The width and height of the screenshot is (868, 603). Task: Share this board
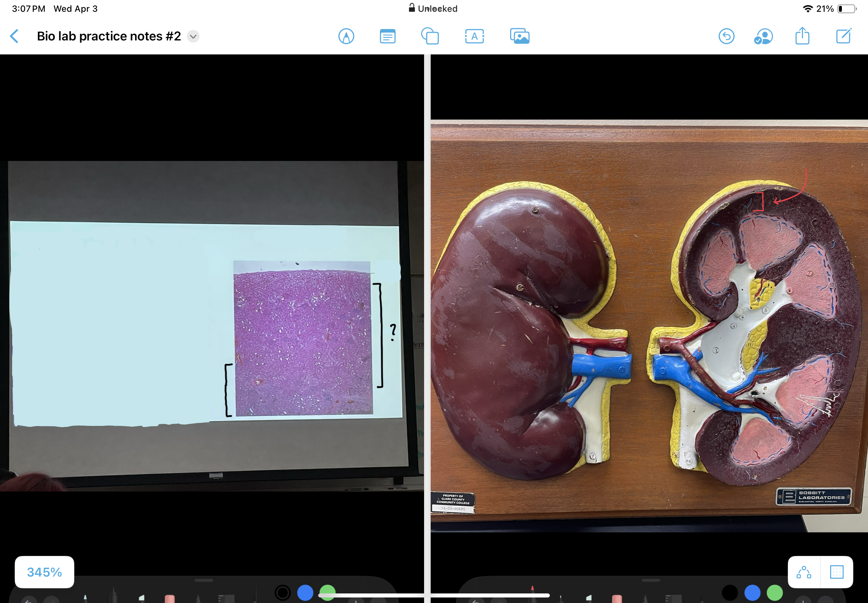click(x=802, y=36)
